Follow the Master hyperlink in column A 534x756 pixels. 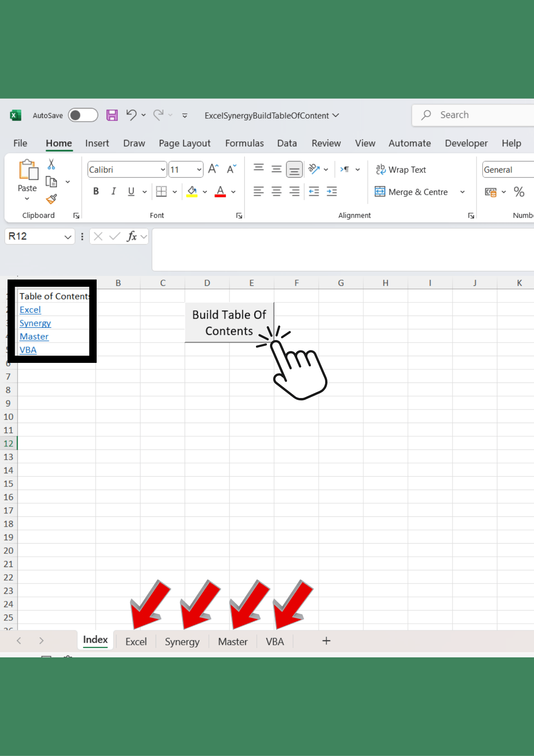pyautogui.click(x=34, y=336)
